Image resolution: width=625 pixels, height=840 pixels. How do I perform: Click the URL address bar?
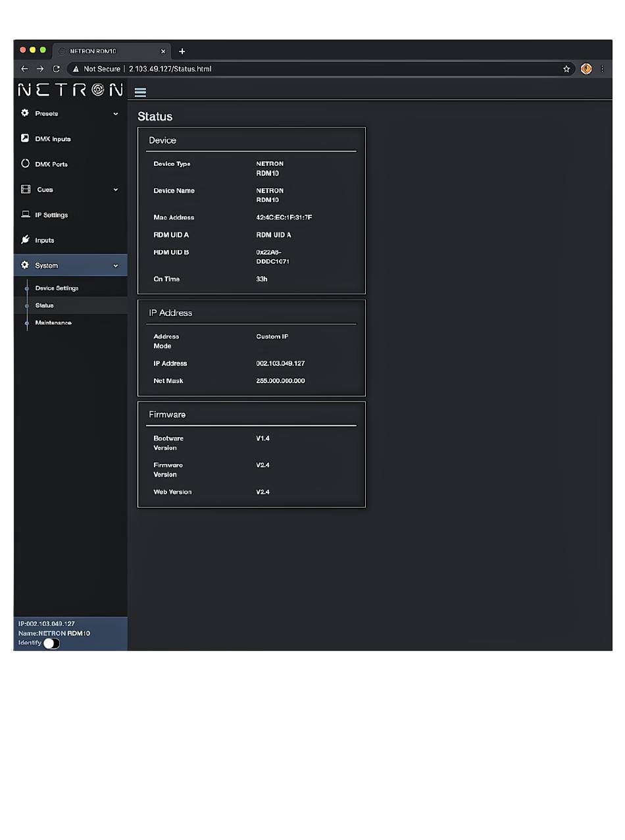point(321,68)
